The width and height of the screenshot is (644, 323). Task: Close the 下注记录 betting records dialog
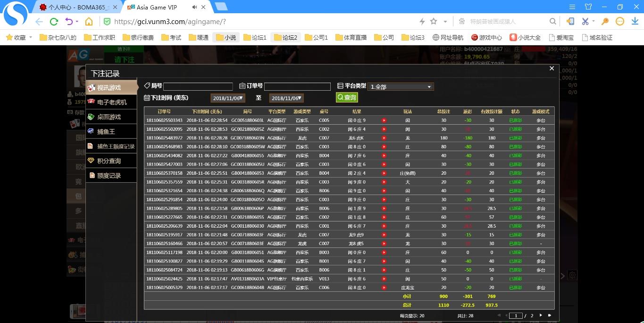pyautogui.click(x=552, y=68)
